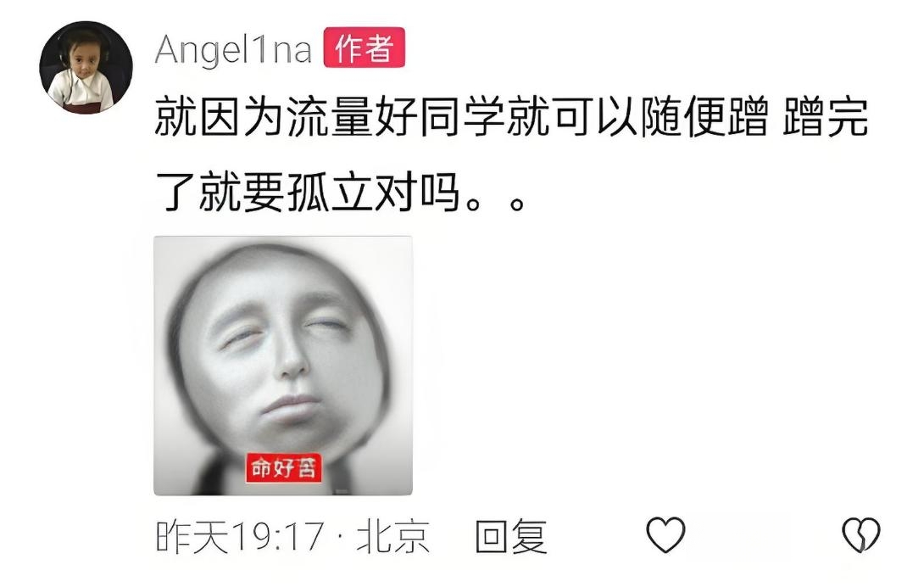Click the 昨天19:17 timestamp

241,536
